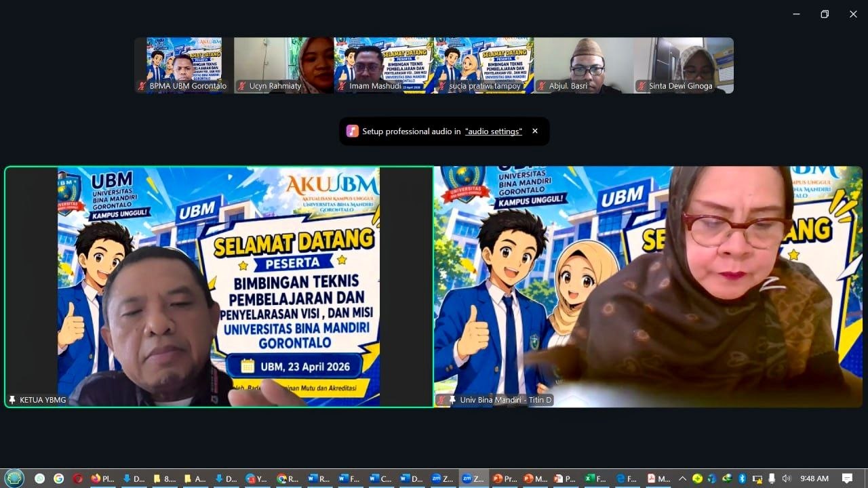
Task: Select Imam Mashudi participant thumbnail
Action: (384, 65)
